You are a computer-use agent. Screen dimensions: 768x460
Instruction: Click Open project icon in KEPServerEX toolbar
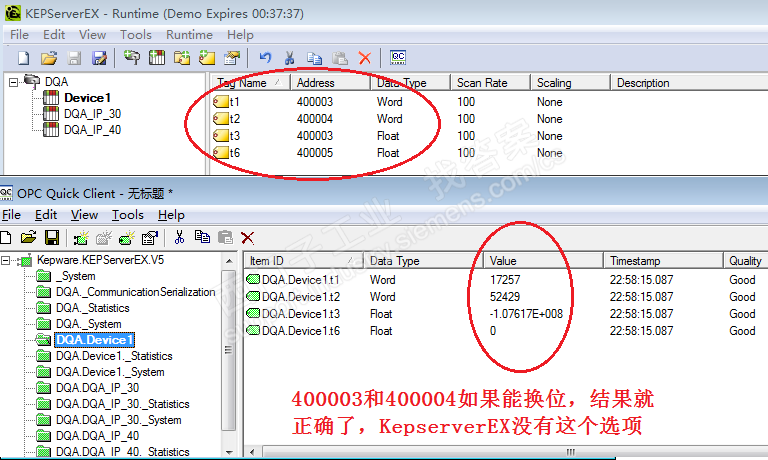(49, 58)
